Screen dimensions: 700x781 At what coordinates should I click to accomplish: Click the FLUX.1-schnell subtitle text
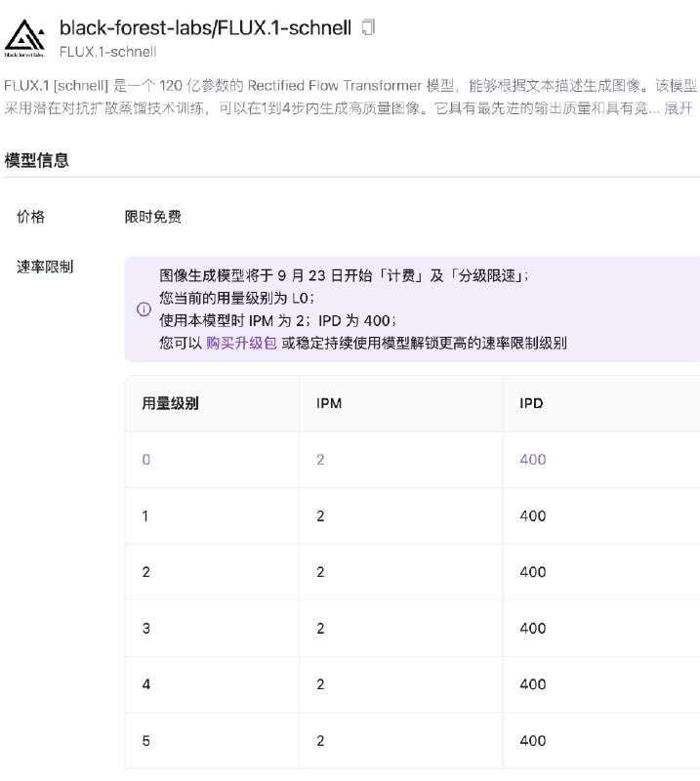(x=107, y=52)
